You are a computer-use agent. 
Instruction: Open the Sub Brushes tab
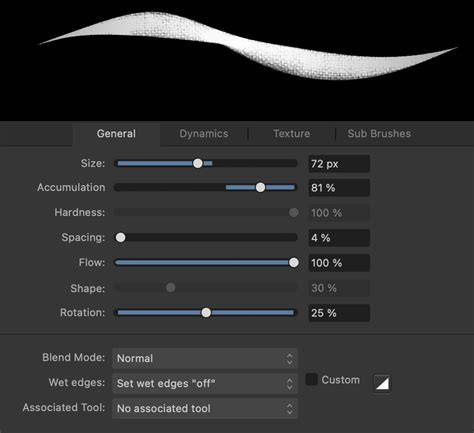coord(379,134)
